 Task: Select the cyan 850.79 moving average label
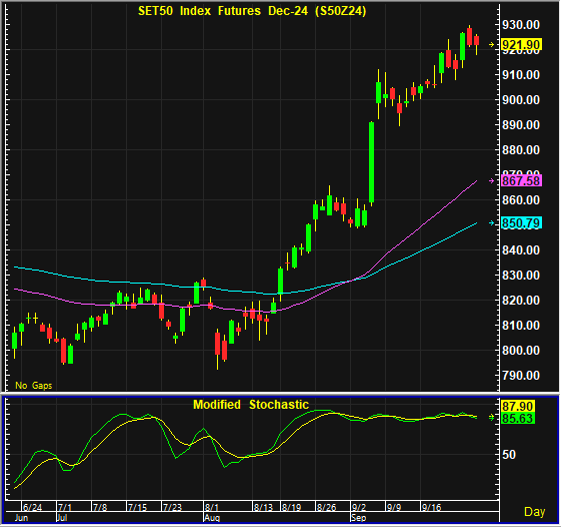click(x=521, y=223)
